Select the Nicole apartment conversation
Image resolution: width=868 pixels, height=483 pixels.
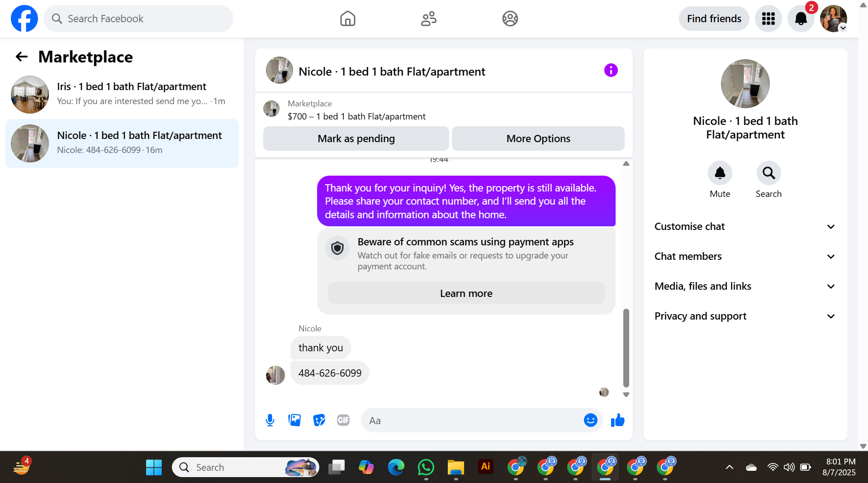(x=122, y=143)
